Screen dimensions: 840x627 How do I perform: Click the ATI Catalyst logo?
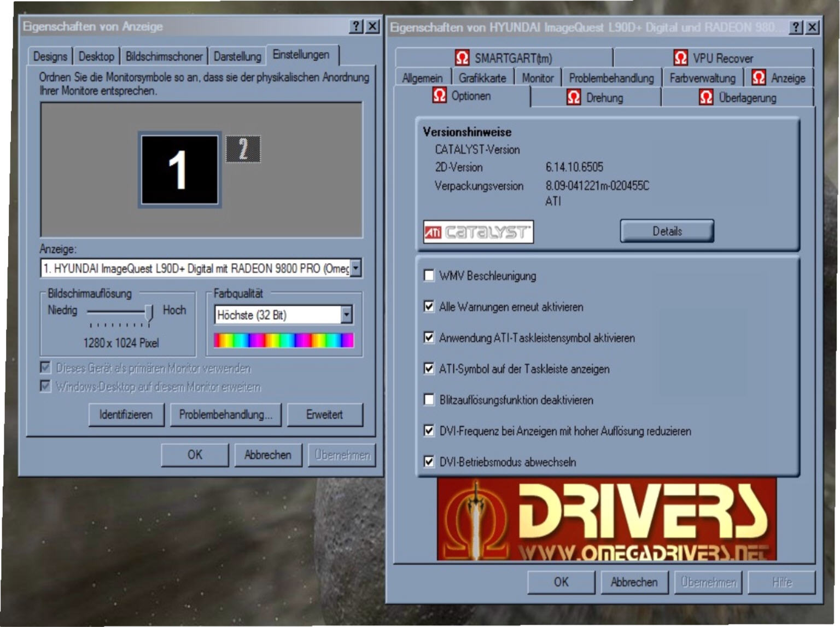pyautogui.click(x=478, y=232)
